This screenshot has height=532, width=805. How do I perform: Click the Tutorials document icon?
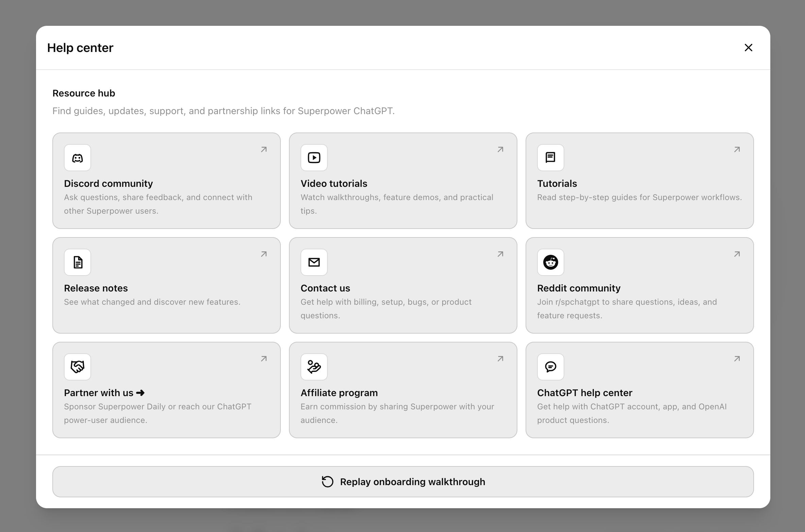pos(550,158)
